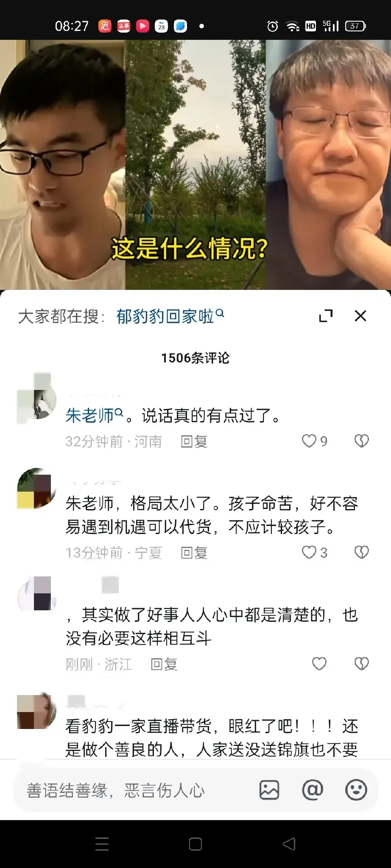Dislike the Ningxia comment
The image size is (391, 868).
362,553
